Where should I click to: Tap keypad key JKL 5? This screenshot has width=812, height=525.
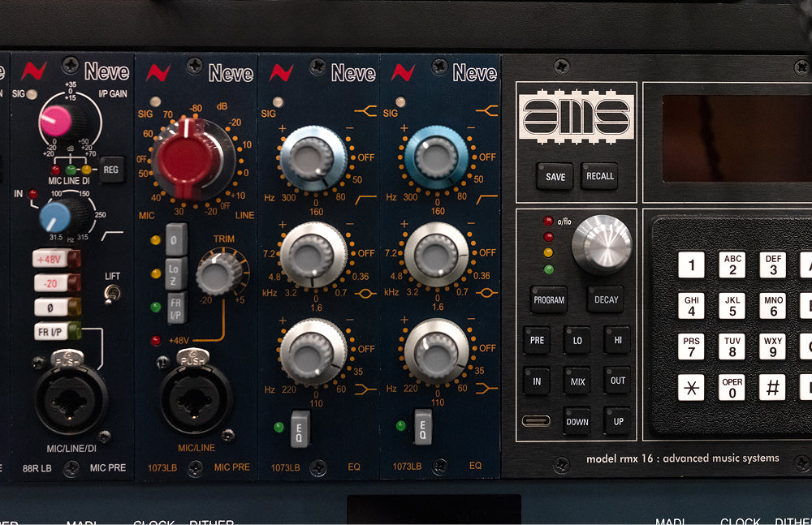click(732, 305)
